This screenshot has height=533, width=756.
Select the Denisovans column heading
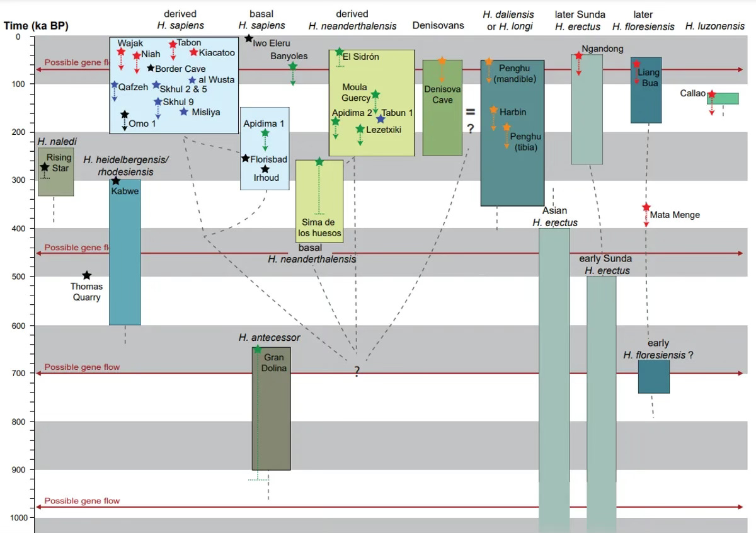click(438, 25)
